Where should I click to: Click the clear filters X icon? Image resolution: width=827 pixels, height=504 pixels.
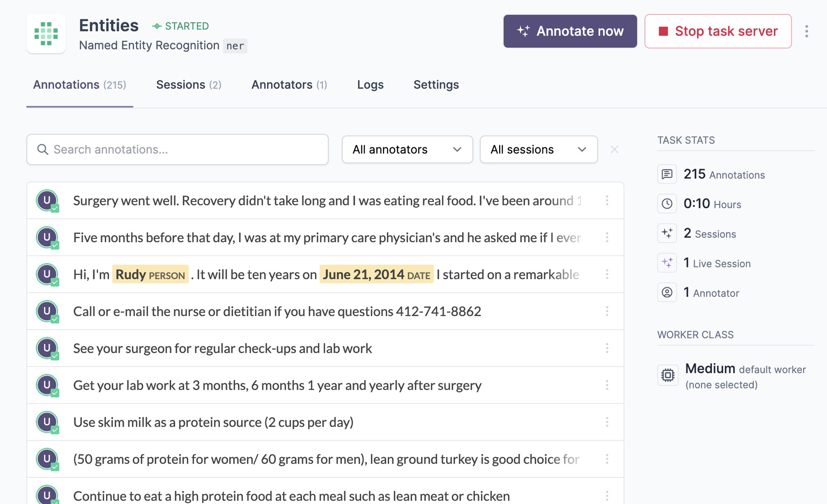coord(614,150)
